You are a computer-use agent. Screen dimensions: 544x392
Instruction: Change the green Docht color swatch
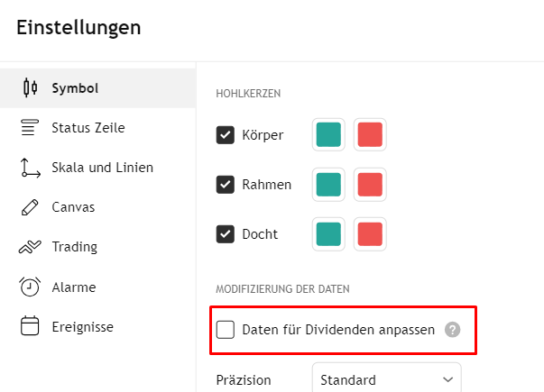pos(328,234)
